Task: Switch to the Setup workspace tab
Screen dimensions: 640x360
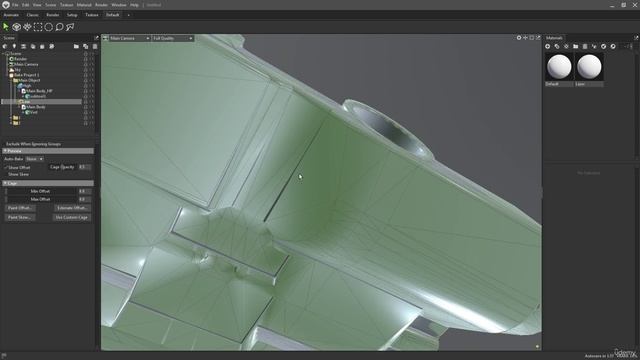Action: 72,15
